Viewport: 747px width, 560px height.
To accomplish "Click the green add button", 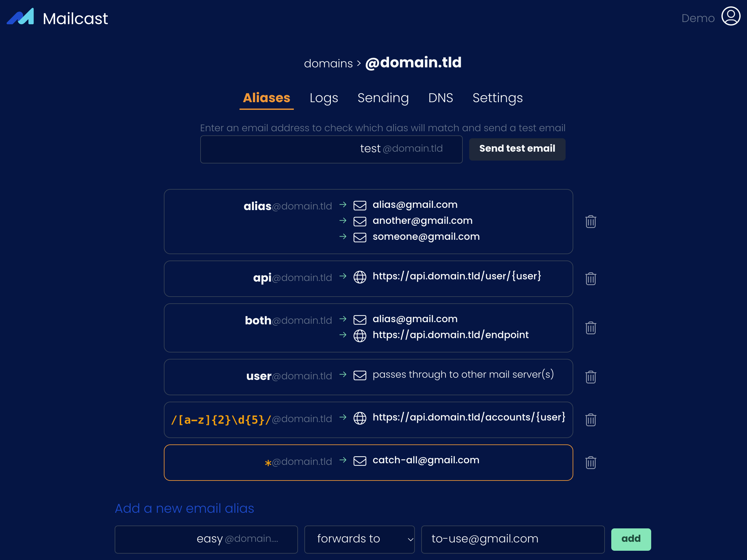I will coord(630,539).
